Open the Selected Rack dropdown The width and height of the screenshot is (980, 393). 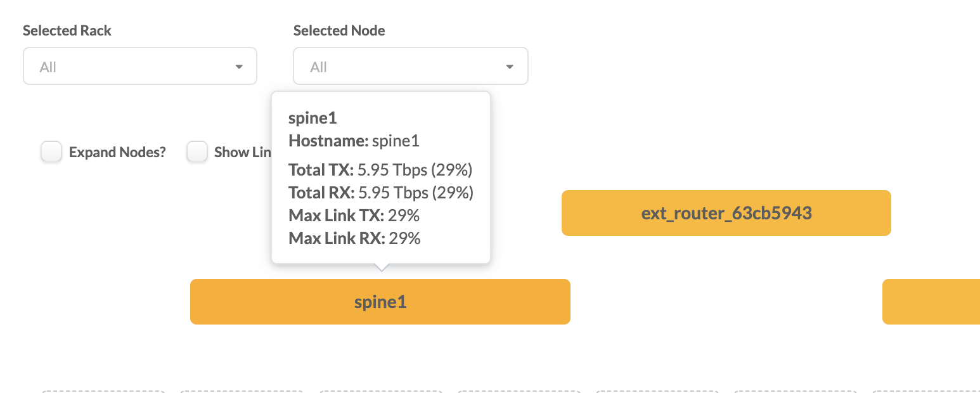139,67
